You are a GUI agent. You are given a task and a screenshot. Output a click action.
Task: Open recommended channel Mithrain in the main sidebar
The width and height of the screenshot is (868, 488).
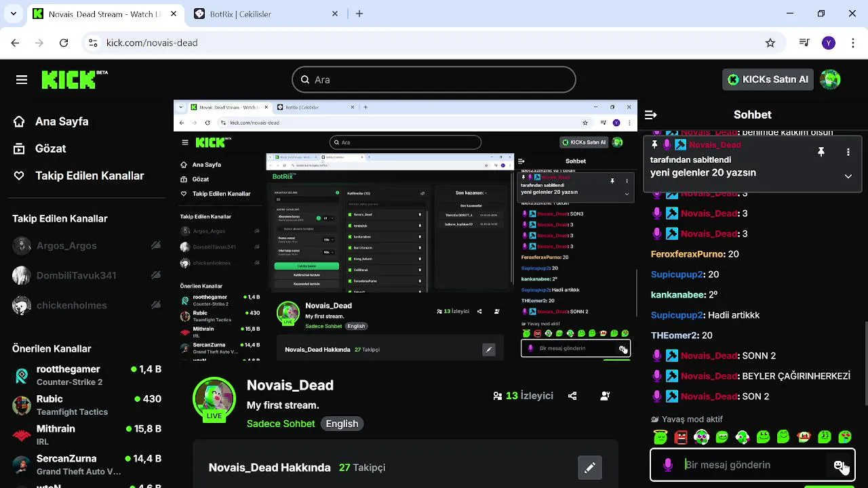pos(87,434)
